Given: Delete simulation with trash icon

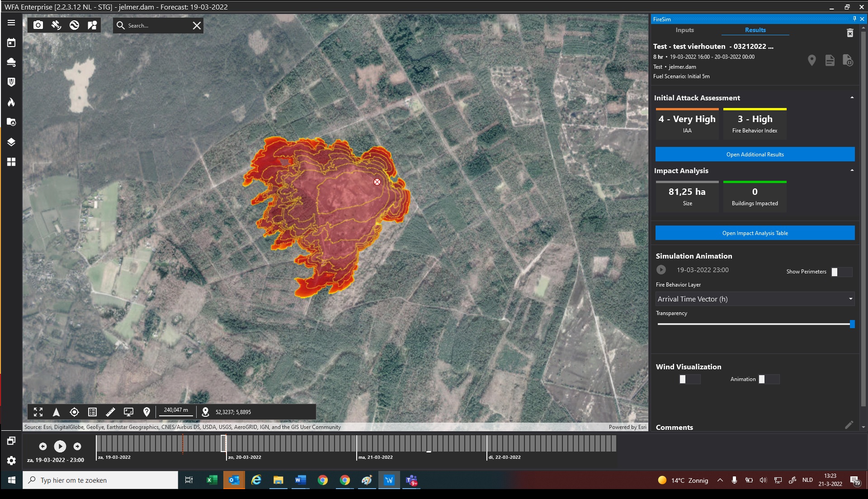Looking at the screenshot, I should point(850,33).
